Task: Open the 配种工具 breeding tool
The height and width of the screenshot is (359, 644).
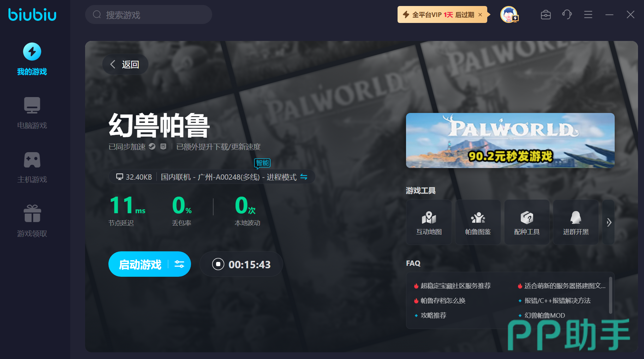Action: click(527, 222)
